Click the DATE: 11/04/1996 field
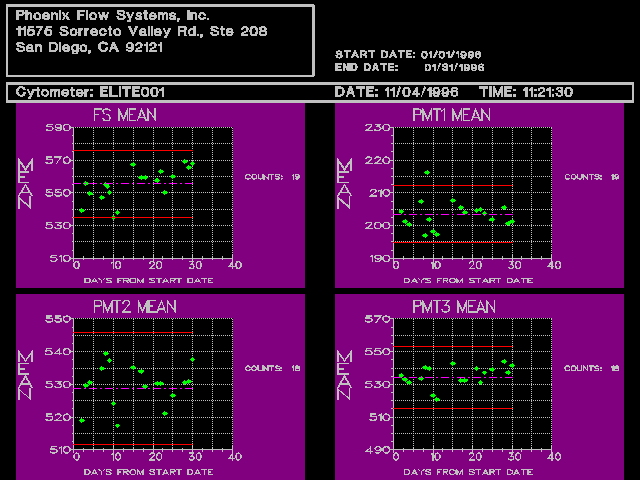This screenshot has width=640, height=480. [396, 92]
